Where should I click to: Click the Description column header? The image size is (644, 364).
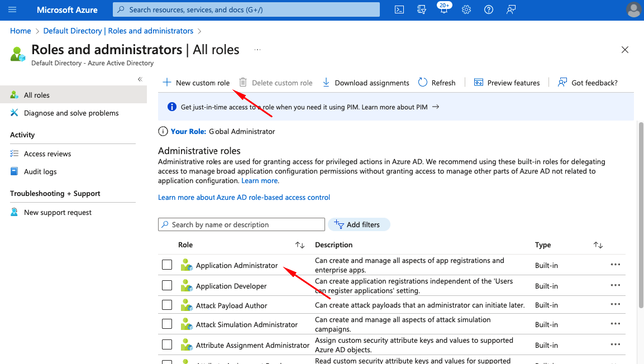click(x=333, y=245)
